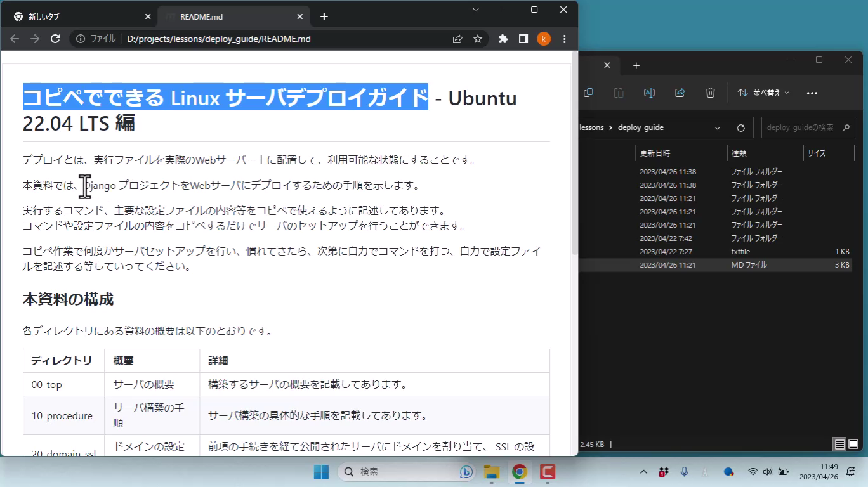Switch Explorer to large icons view
868x487 pixels.
point(853,445)
